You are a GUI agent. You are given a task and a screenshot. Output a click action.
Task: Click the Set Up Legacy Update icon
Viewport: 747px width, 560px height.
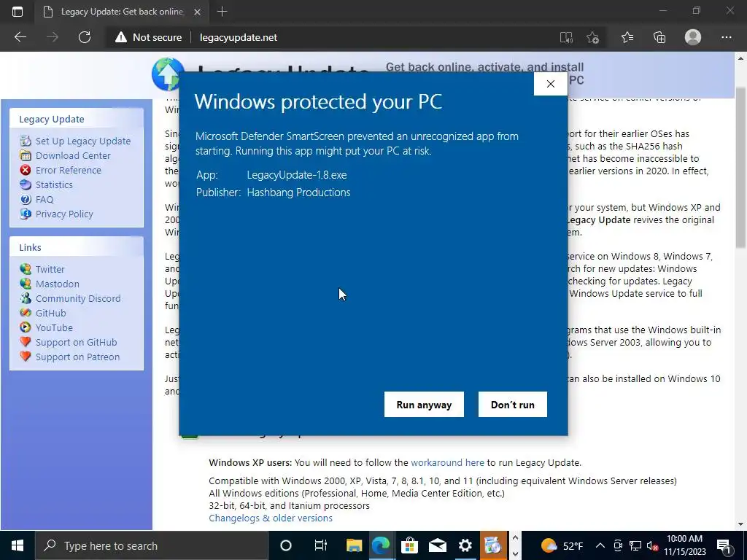coord(26,141)
